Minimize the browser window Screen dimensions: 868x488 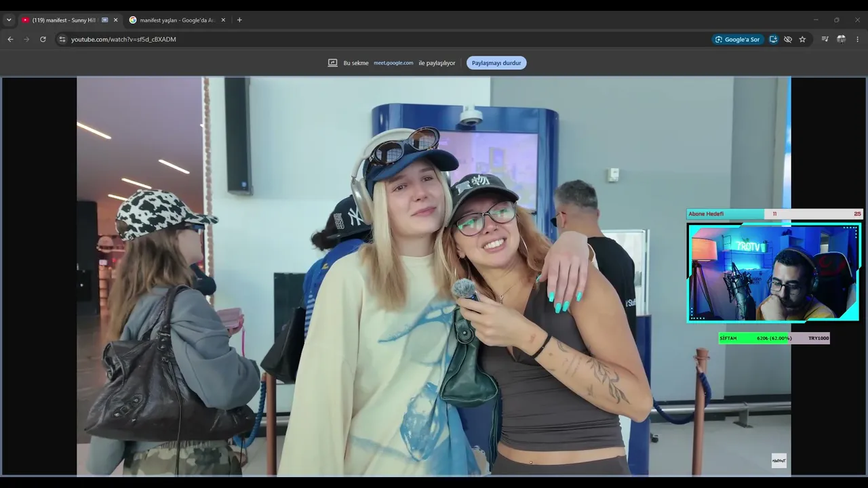pos(816,20)
